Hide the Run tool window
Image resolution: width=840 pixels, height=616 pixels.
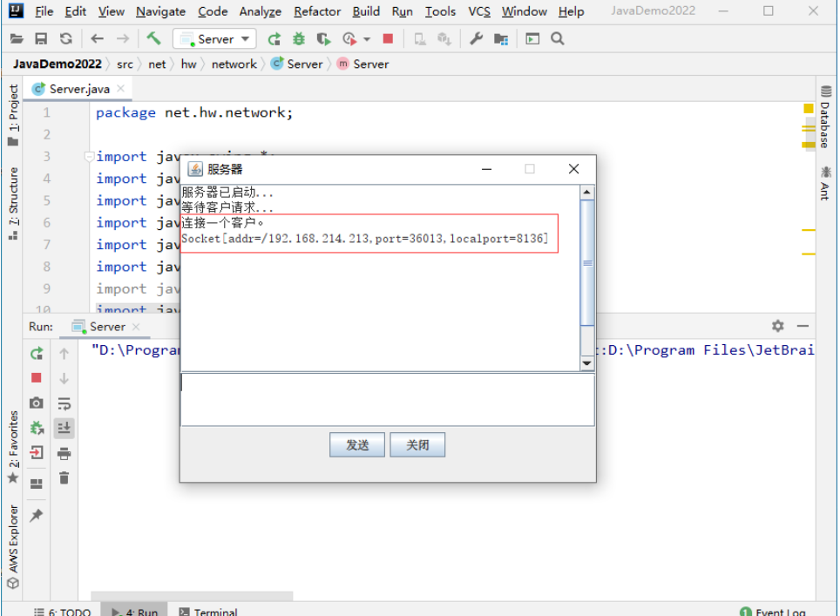(x=803, y=326)
